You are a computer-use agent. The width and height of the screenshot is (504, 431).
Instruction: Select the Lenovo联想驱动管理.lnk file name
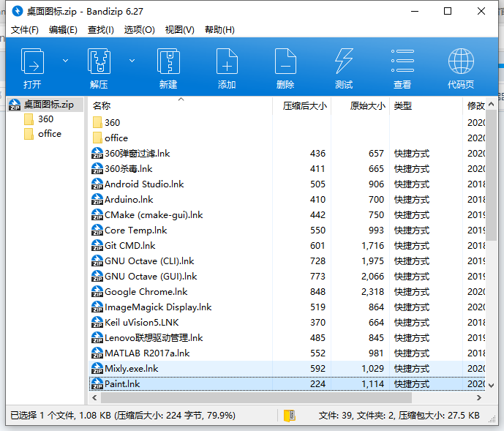(x=154, y=338)
